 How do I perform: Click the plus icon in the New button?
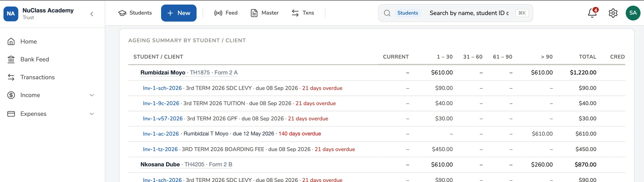pos(170,13)
